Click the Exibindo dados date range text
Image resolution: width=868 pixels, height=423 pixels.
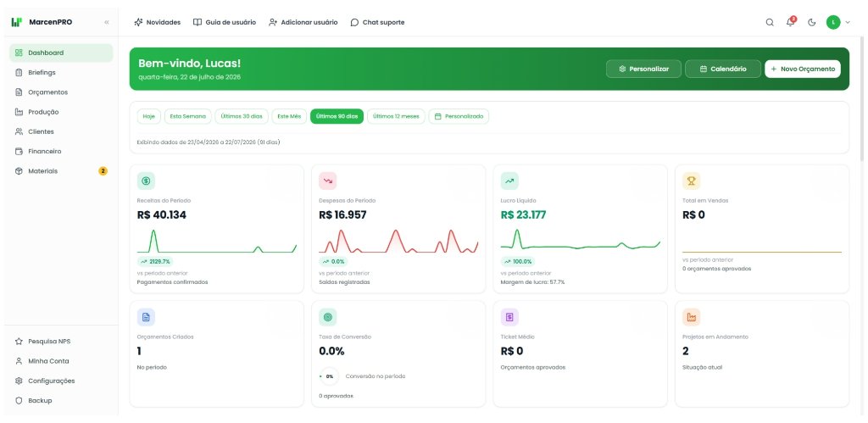click(209, 142)
